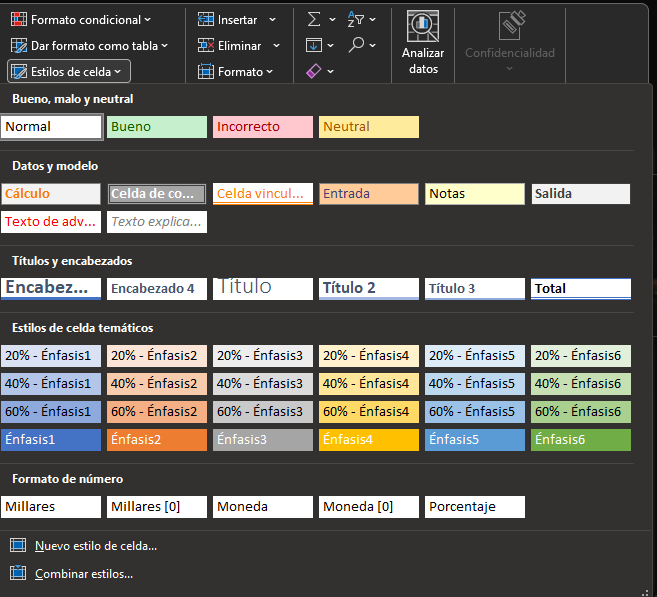Pick solid Énfasis4 gold style

(x=369, y=439)
